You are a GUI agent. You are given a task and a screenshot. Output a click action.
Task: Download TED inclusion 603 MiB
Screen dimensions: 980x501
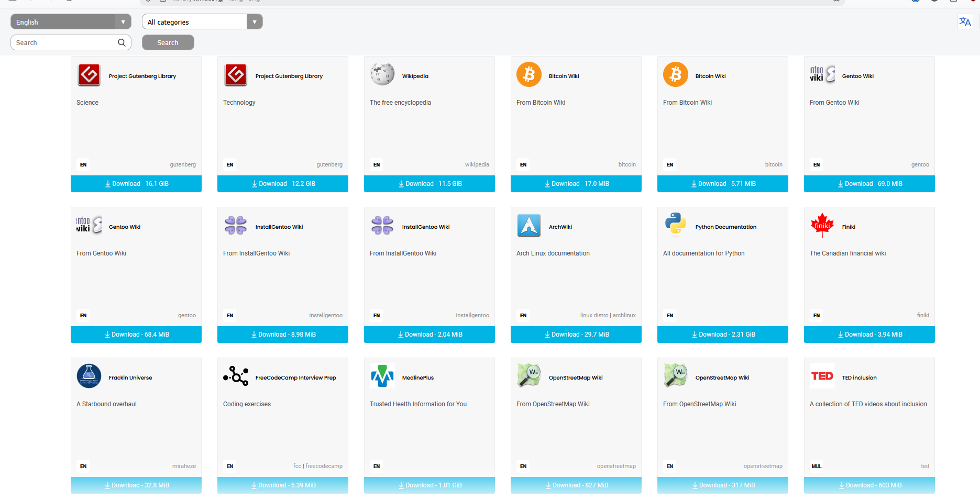pos(869,485)
